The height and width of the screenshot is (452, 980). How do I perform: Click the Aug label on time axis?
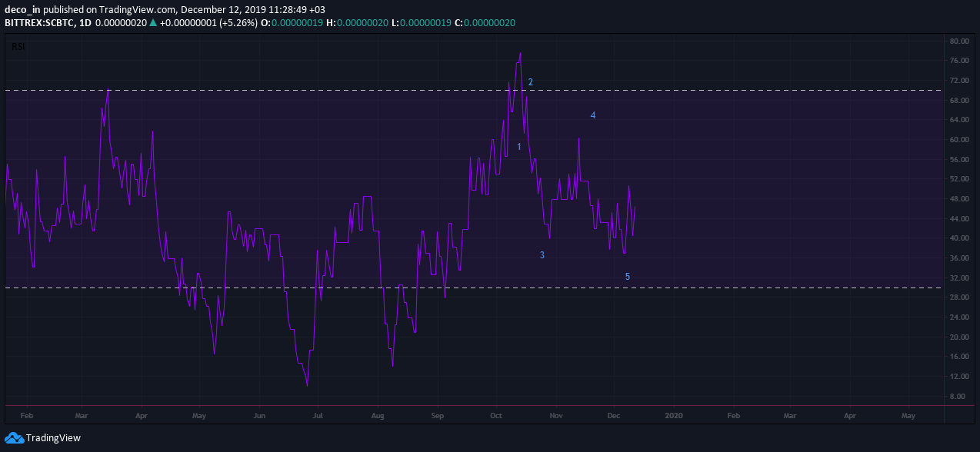coord(378,415)
